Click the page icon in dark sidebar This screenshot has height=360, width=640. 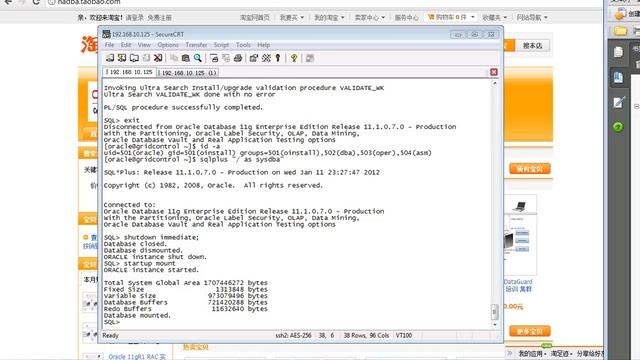618,52
